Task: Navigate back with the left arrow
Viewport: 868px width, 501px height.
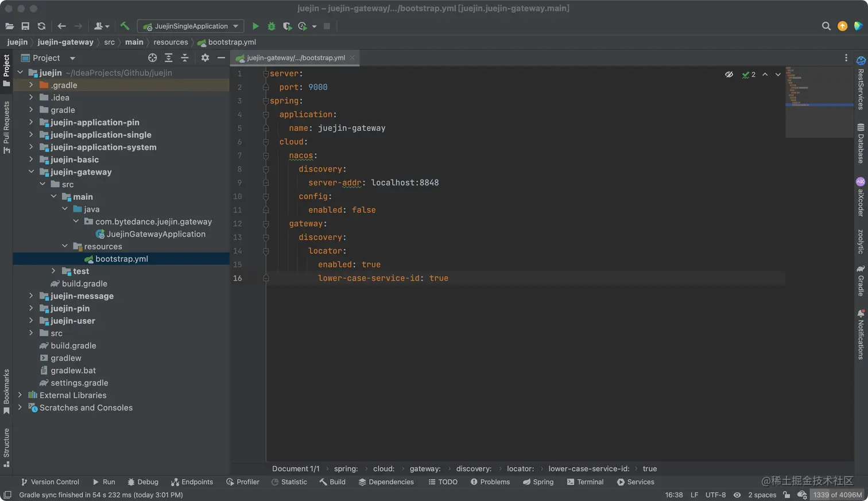Action: tap(61, 26)
